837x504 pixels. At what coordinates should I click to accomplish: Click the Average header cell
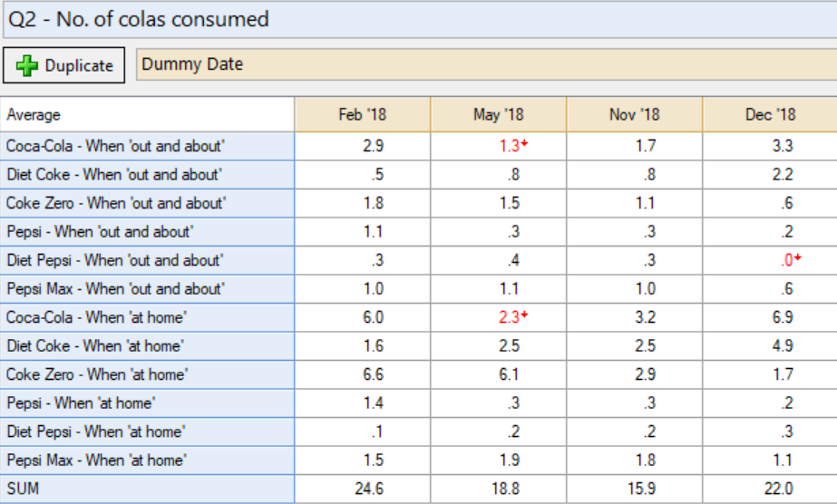147,115
